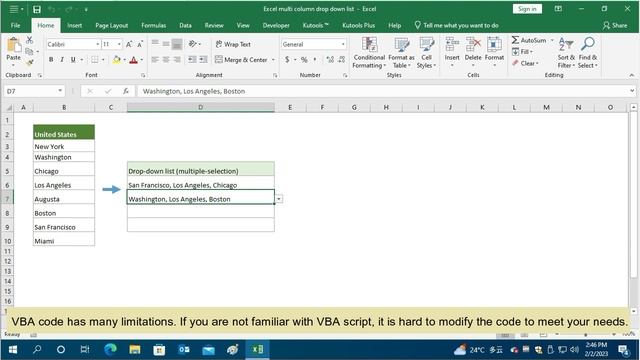The width and height of the screenshot is (640, 360).
Task: Open the Merge & Center dropdown arrow
Action: pyautogui.click(x=273, y=60)
